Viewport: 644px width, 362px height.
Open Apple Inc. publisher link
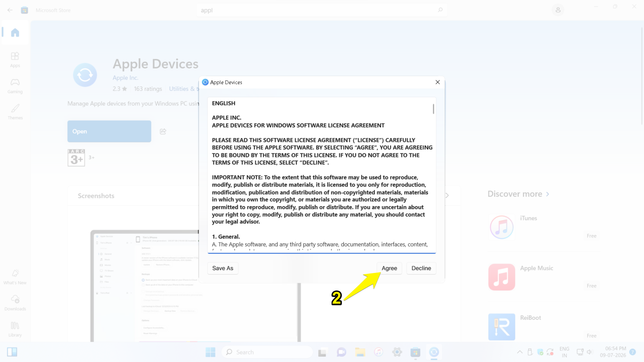click(x=125, y=78)
